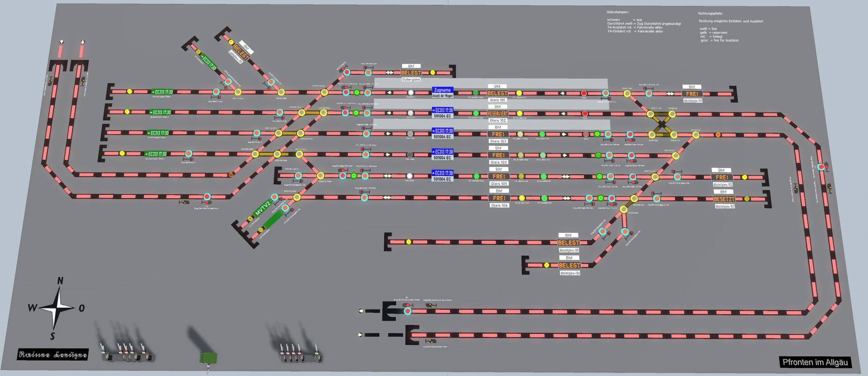Click the double crossover between Gleis 102 and 103

pos(662,124)
